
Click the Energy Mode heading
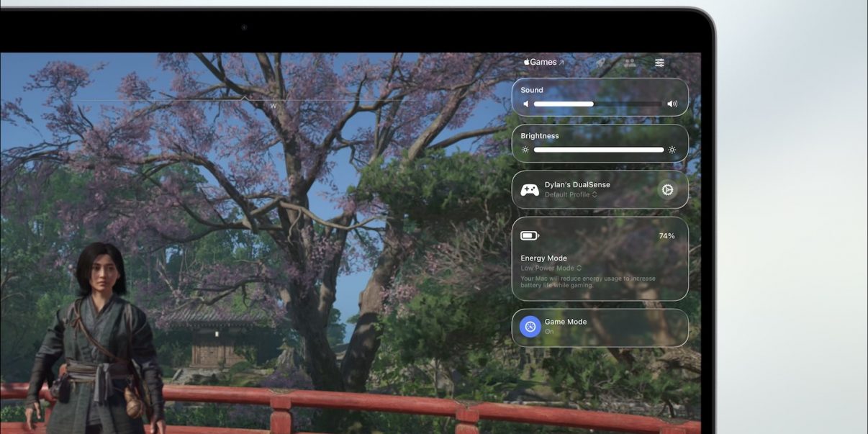(543, 258)
